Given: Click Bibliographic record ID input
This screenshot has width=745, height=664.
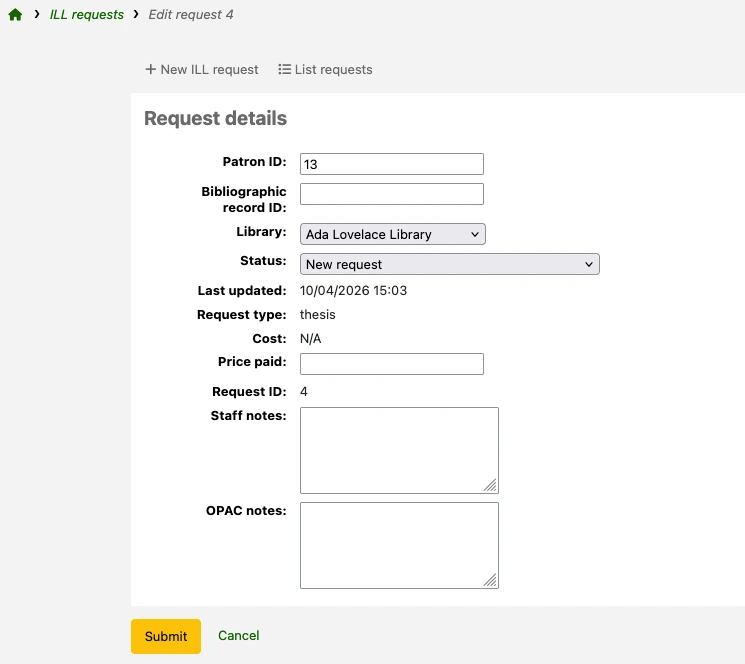Looking at the screenshot, I should click(x=392, y=194).
